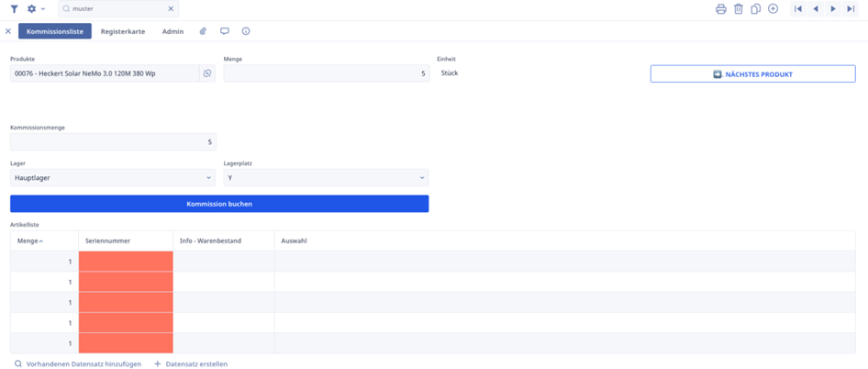Viewport: 868px width, 369px height.
Task: Clear the 'muster' search text
Action: tap(171, 9)
